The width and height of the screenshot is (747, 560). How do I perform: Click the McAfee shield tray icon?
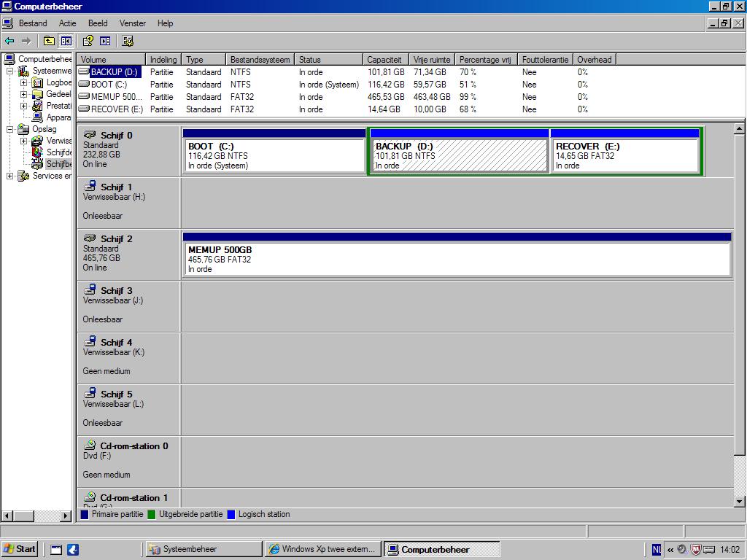695,549
